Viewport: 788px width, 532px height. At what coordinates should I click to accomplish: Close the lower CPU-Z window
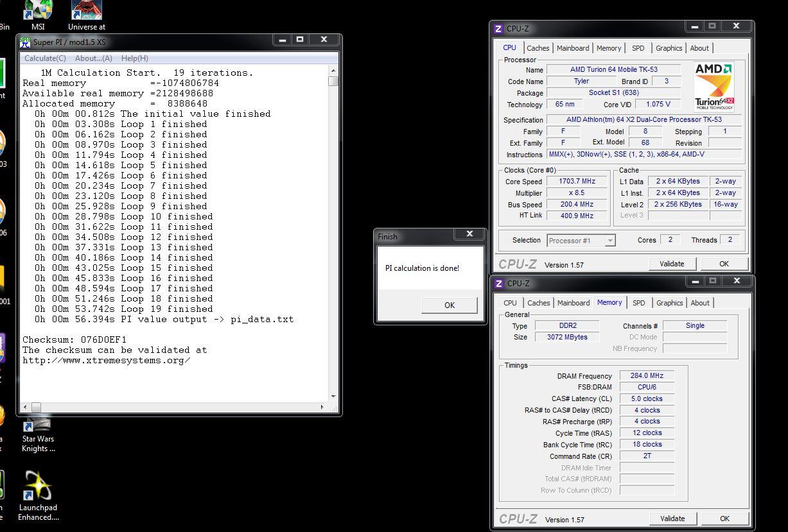click(737, 281)
